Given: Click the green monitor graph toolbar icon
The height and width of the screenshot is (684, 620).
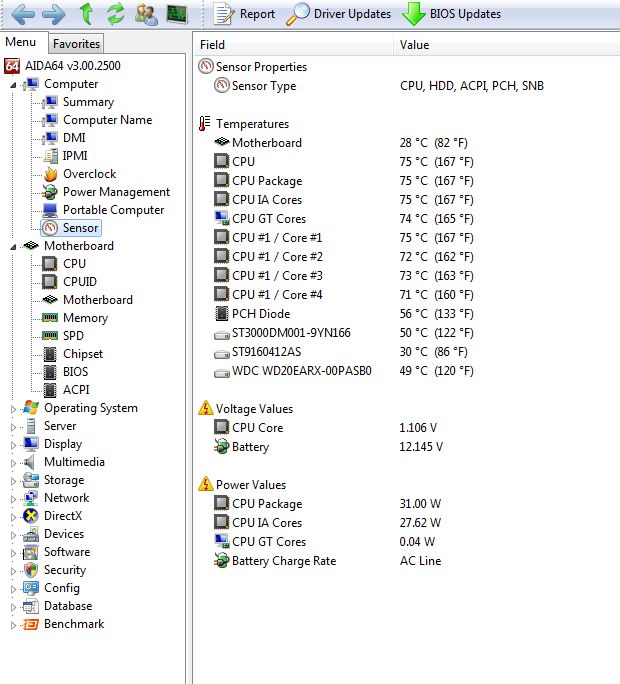Looking at the screenshot, I should 177,14.
